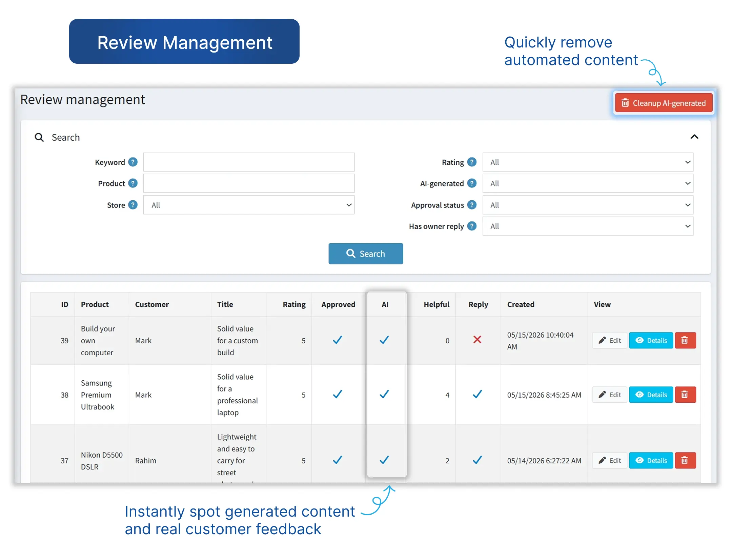The height and width of the screenshot is (560, 732).
Task: Click the AI-generated help icon
Action: coord(472,183)
